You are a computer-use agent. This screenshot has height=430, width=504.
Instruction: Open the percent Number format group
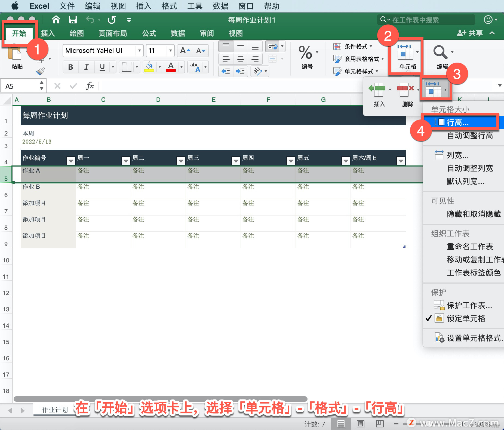pyautogui.click(x=305, y=52)
